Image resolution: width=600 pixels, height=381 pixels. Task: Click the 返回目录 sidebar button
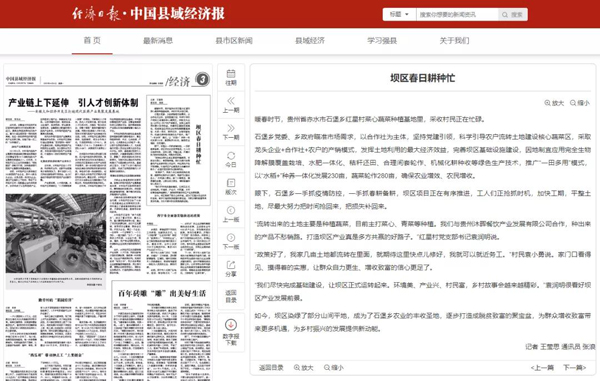231,296
